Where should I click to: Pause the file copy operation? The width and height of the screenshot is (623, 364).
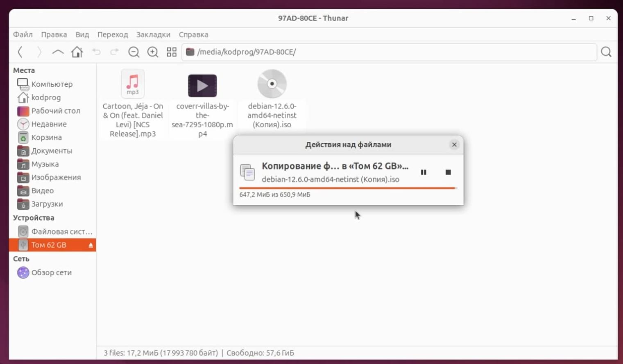coord(424,172)
